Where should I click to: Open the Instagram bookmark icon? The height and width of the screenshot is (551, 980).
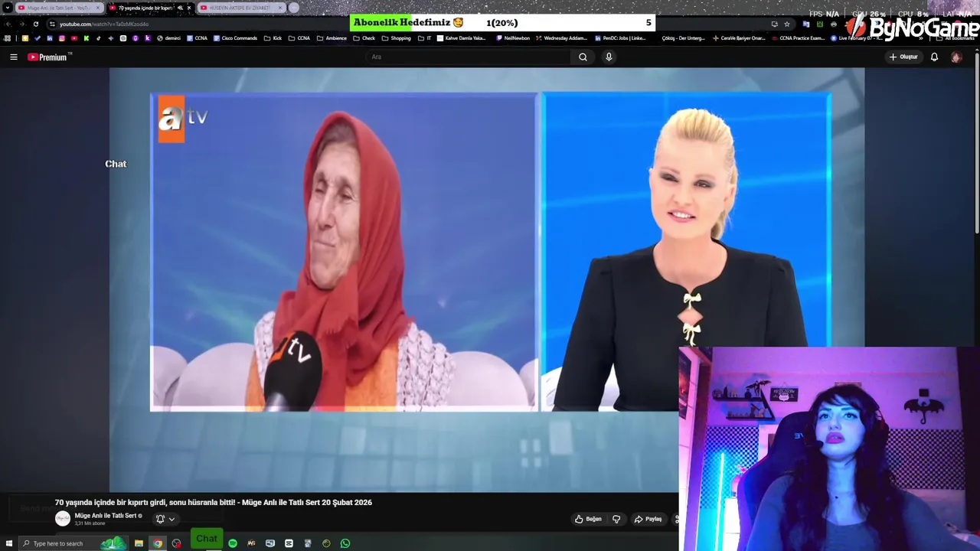tap(62, 38)
